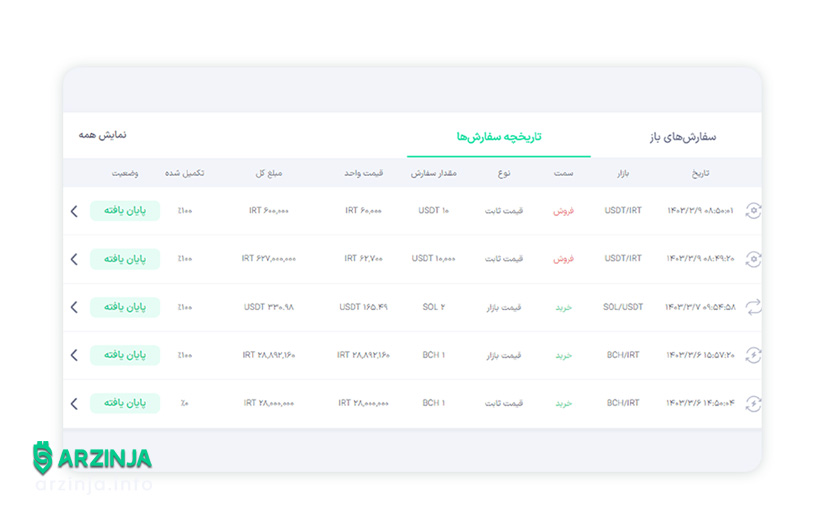Click the IRT 28,000,000 total amount
Image resolution: width=822 pixels, height=522 pixels.
tap(269, 404)
